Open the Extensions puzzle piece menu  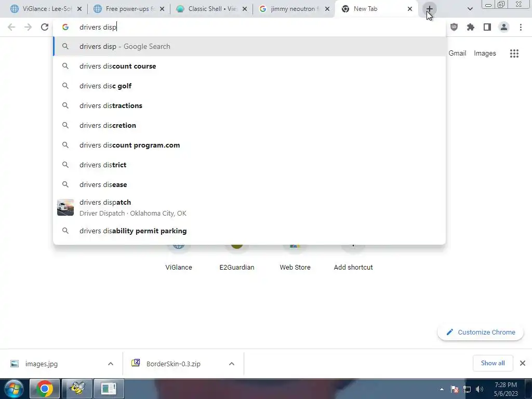tap(470, 27)
